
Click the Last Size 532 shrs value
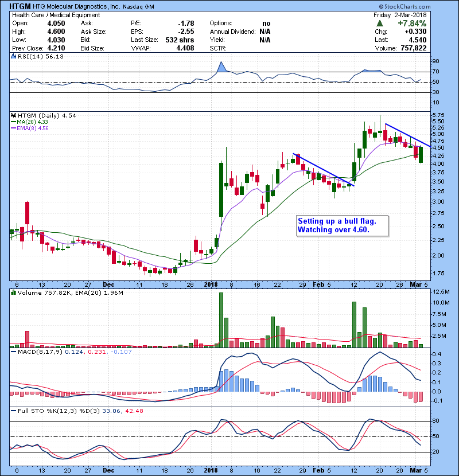180,40
